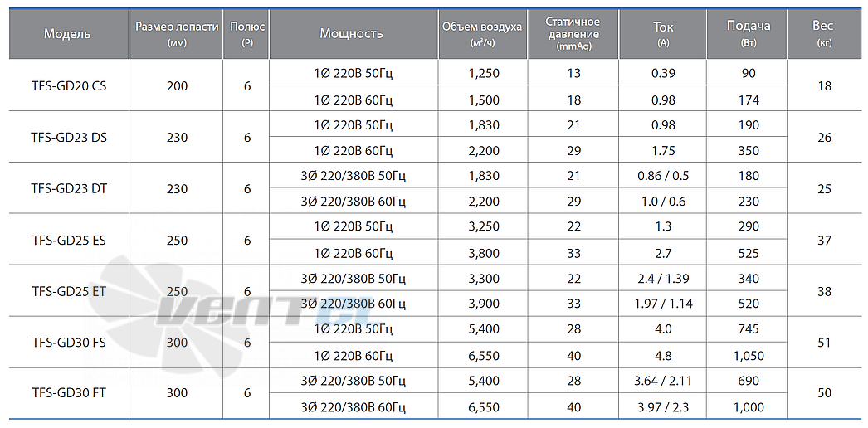Click power value 340
868x428 pixels.
click(749, 279)
